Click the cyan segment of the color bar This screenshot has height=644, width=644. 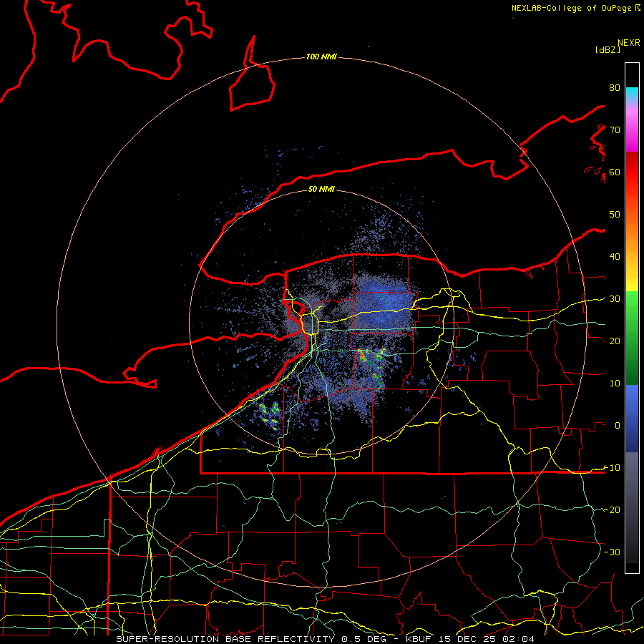[632, 94]
